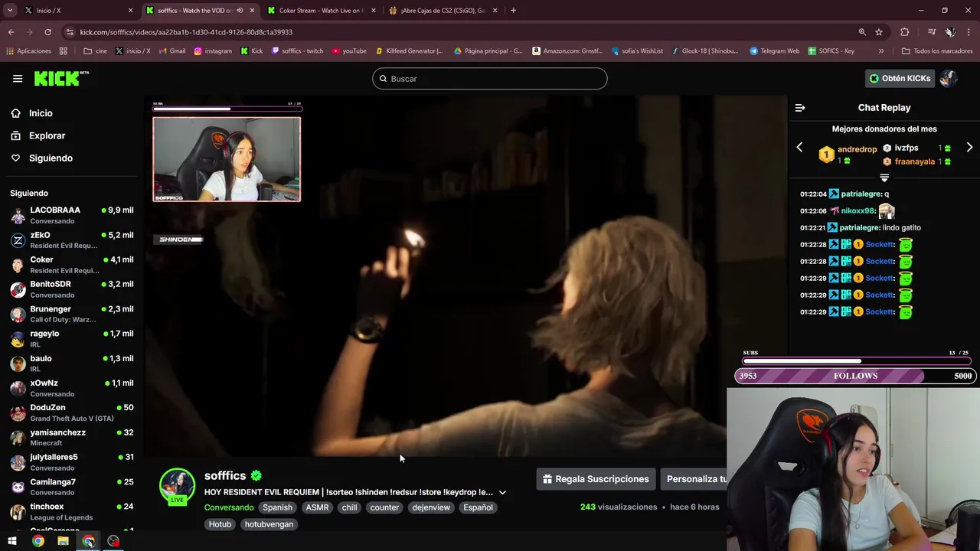Image resolution: width=980 pixels, height=551 pixels.
Task: Select the chill tag
Action: click(x=349, y=507)
